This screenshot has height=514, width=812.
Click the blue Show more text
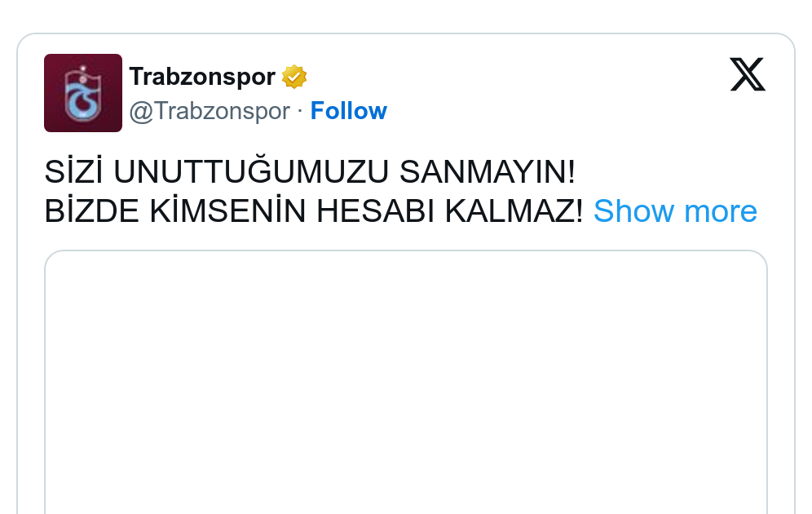[x=675, y=210]
